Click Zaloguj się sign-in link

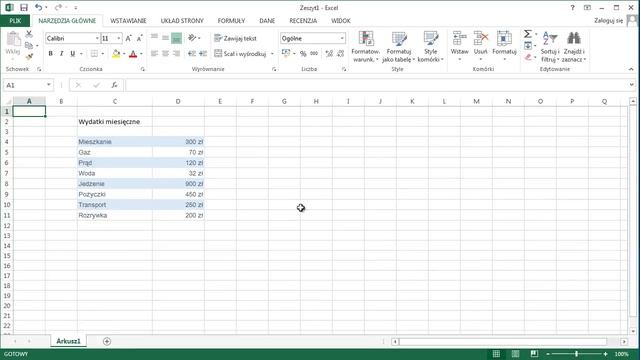(609, 20)
